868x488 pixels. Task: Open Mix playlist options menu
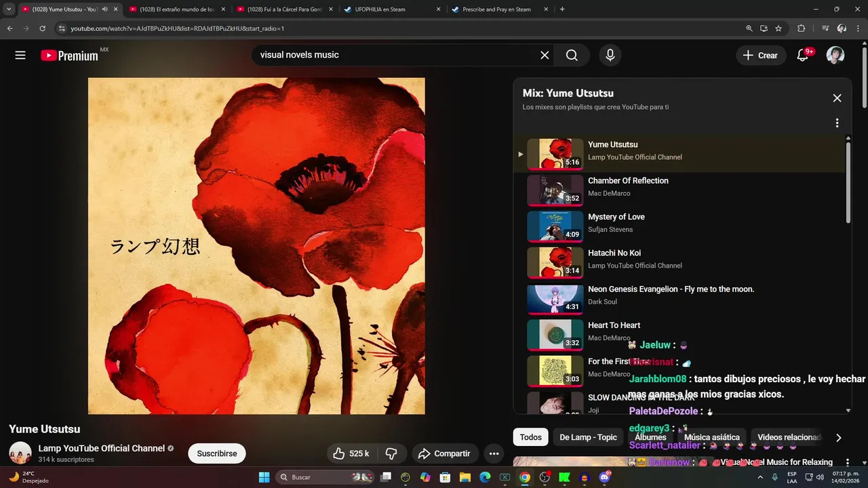837,123
